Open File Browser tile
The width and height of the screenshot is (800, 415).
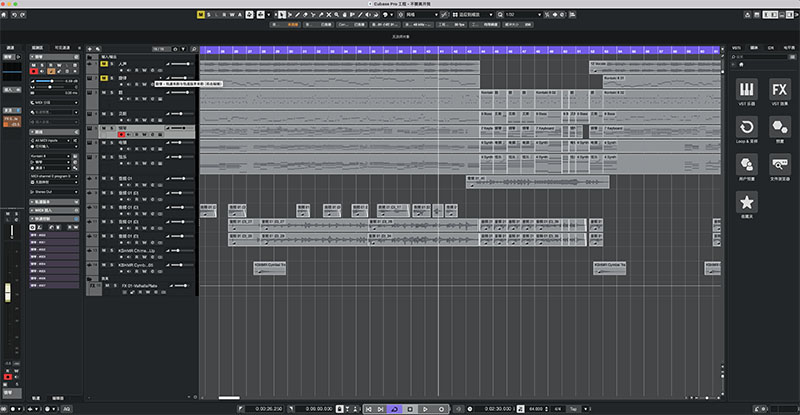(780, 164)
